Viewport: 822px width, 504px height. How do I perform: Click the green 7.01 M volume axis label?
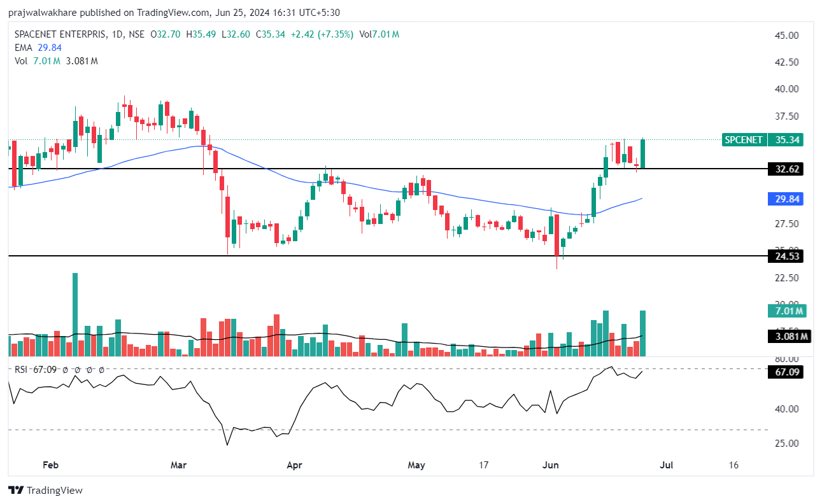click(x=787, y=311)
